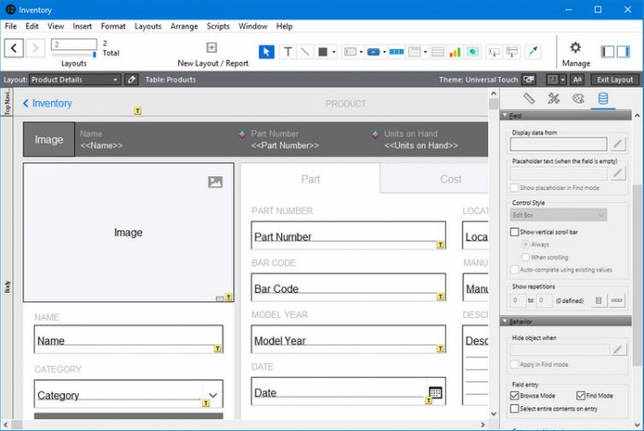Screen dimensions: 644x431
Task: Select the Chart tool
Action: 455,52
